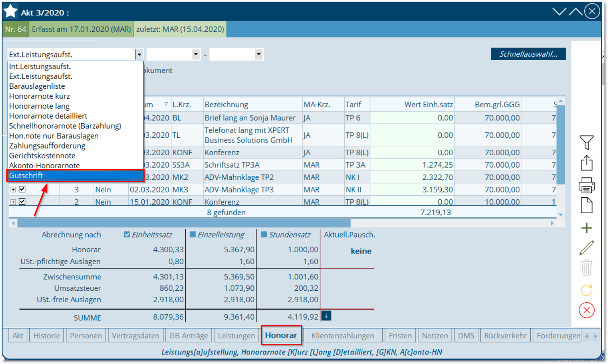Open the Vertragsdaten tab
608x364 pixels.
point(135,335)
